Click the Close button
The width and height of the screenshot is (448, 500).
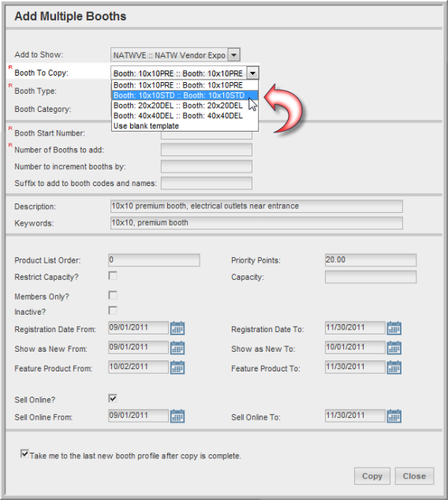414,476
